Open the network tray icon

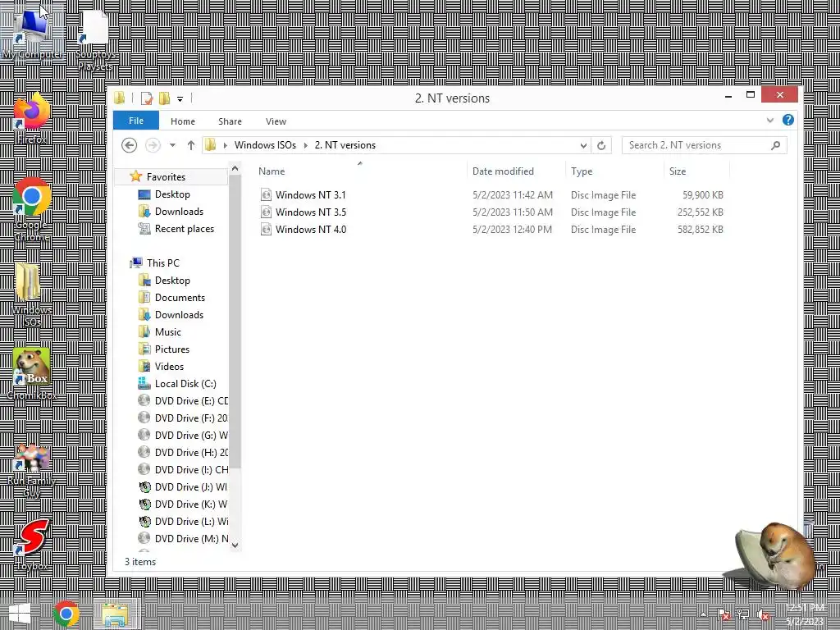[x=743, y=614]
